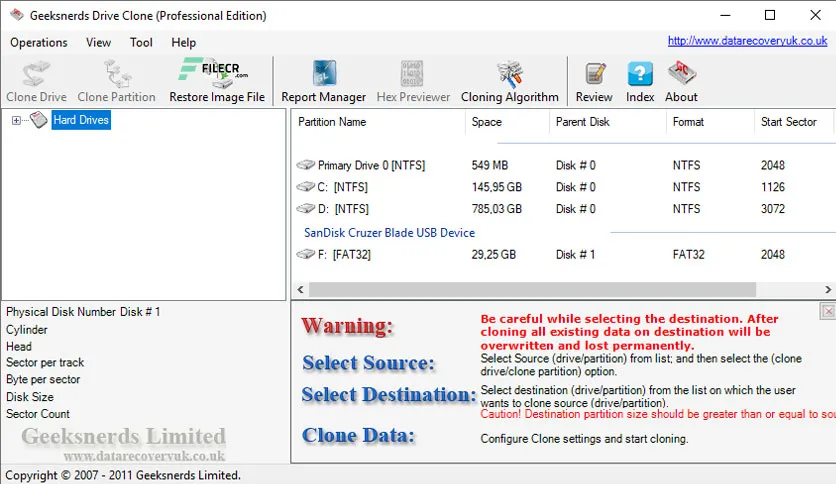Open the Tool menu
The width and height of the screenshot is (836, 484).
(141, 43)
